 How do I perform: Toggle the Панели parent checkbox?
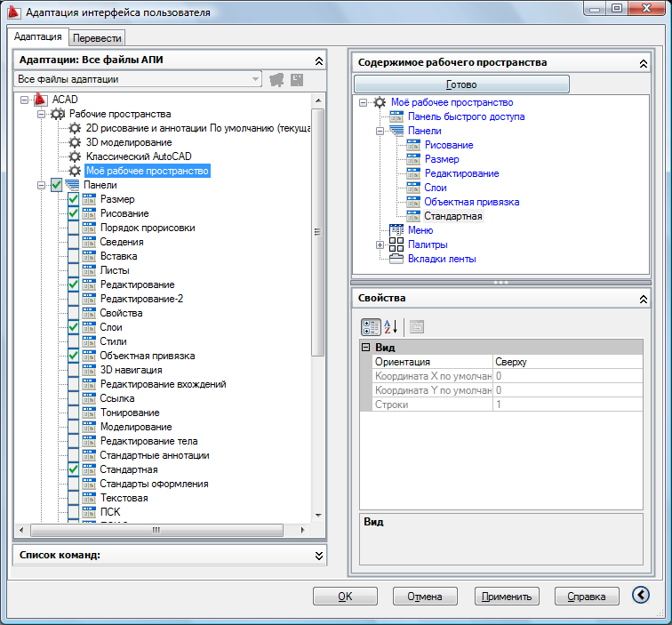coord(57,185)
